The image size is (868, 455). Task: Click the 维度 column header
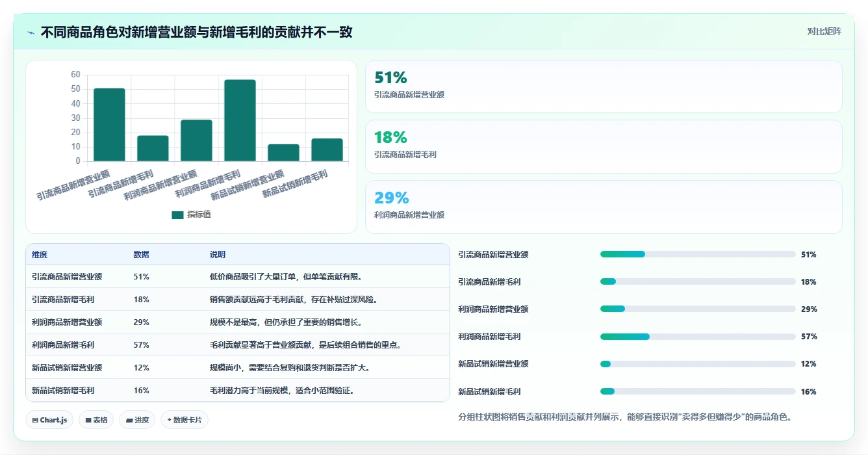[x=40, y=255]
